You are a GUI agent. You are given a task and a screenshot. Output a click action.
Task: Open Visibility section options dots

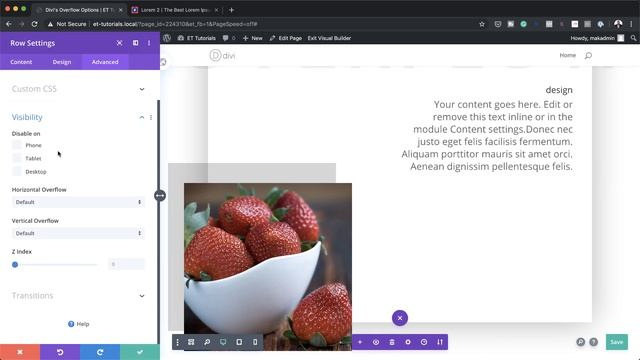(x=151, y=118)
